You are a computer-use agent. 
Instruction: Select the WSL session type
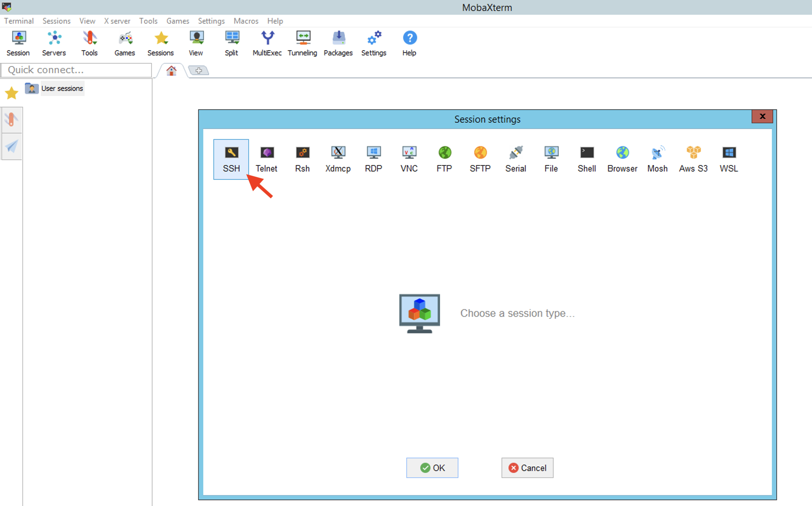click(x=729, y=159)
